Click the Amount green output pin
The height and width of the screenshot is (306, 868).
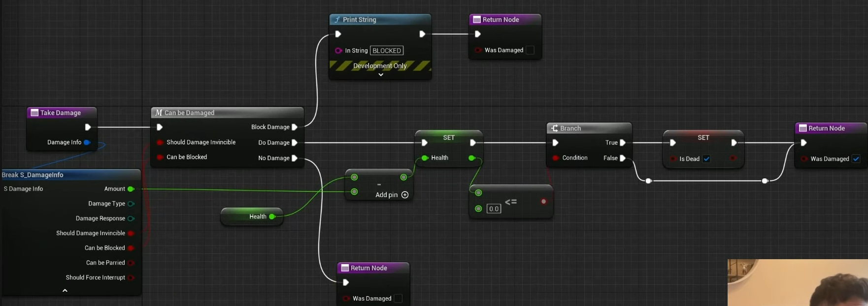pos(131,189)
